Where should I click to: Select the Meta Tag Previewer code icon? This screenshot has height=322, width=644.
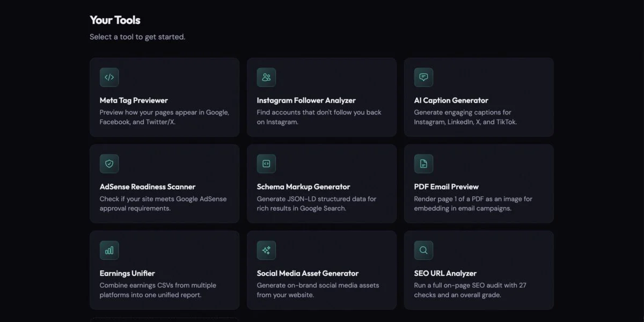coord(109,77)
